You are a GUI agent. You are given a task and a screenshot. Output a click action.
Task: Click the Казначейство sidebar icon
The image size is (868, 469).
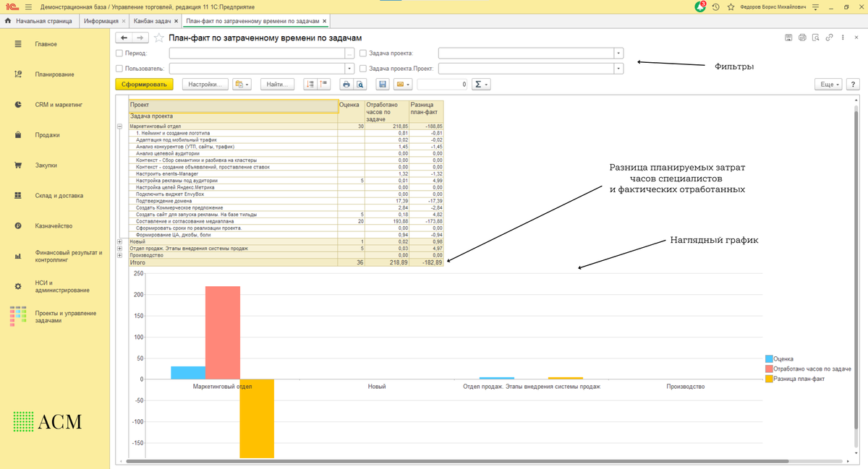18,226
